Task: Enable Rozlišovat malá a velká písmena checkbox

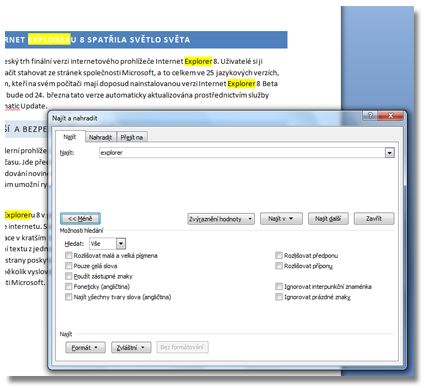Action: tap(69, 256)
